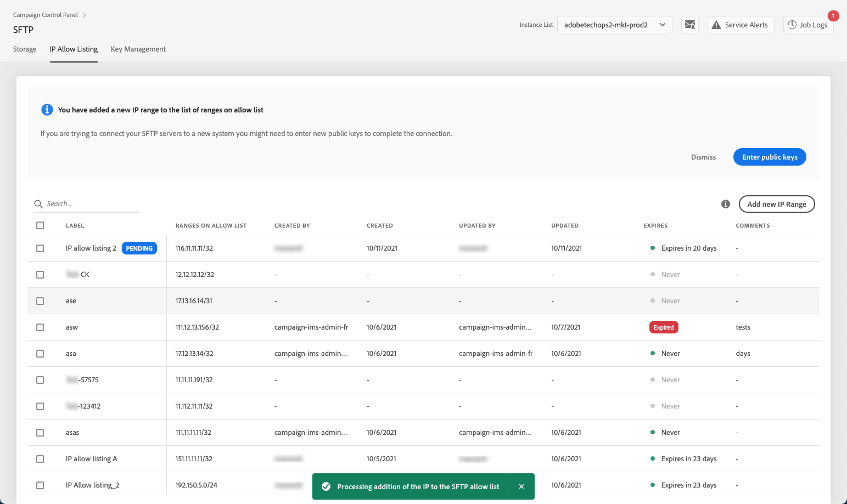
Task: Select the asw row checkbox
Action: tap(40, 327)
